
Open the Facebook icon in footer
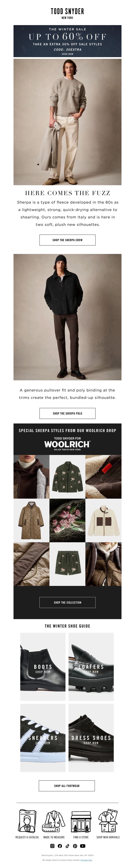[60, 846]
